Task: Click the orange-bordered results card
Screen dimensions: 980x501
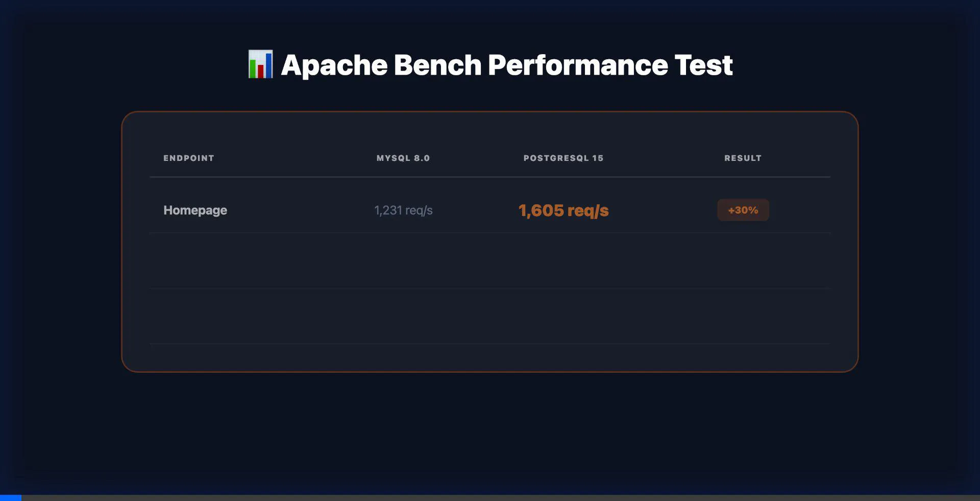Action: pyautogui.click(x=489, y=240)
